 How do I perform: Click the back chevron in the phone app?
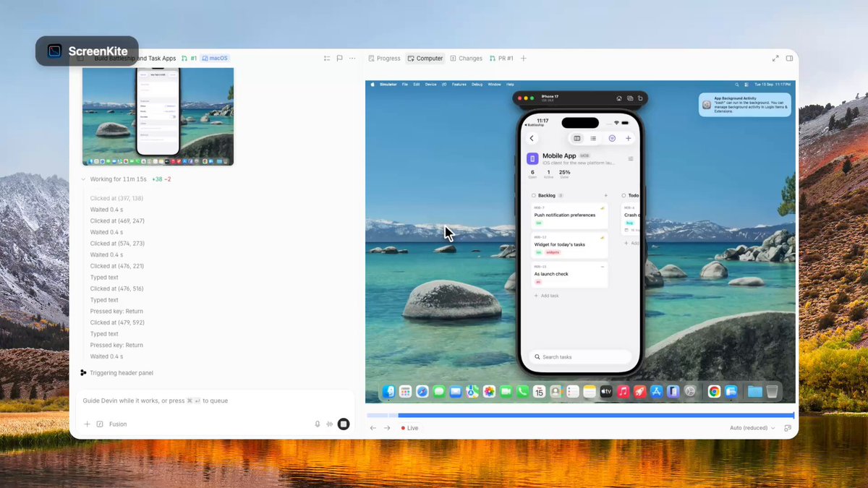click(x=532, y=138)
